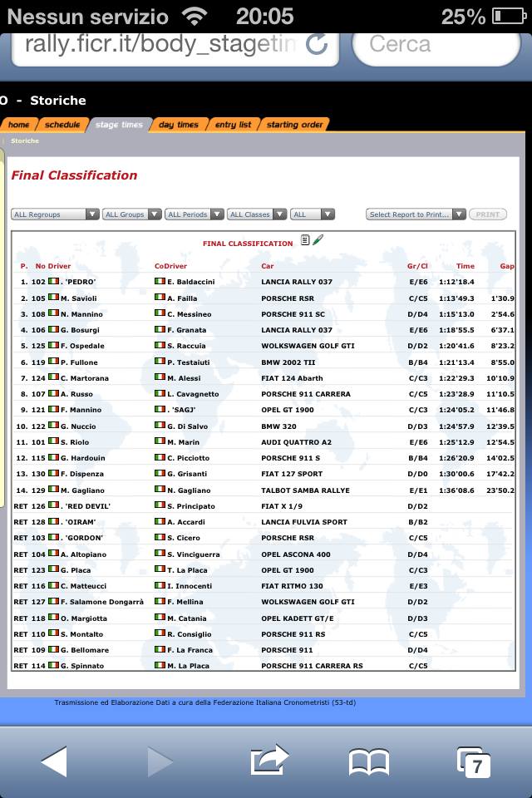
Task: Click the flag beside codriver E. Baldaccini
Action: pos(160,281)
